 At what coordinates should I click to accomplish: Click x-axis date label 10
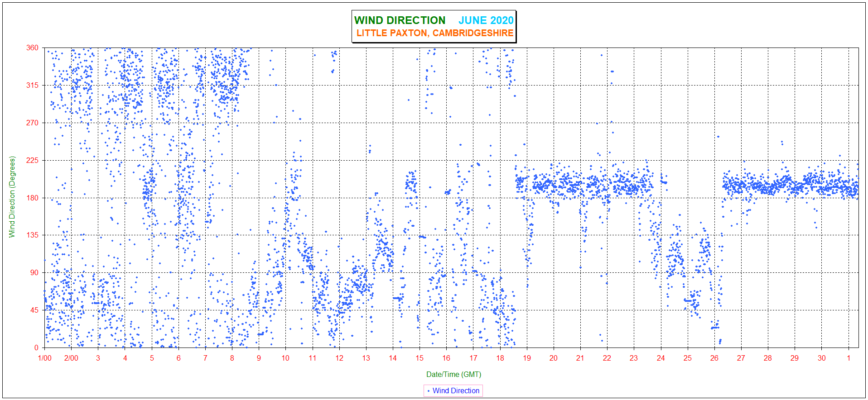tap(285, 358)
